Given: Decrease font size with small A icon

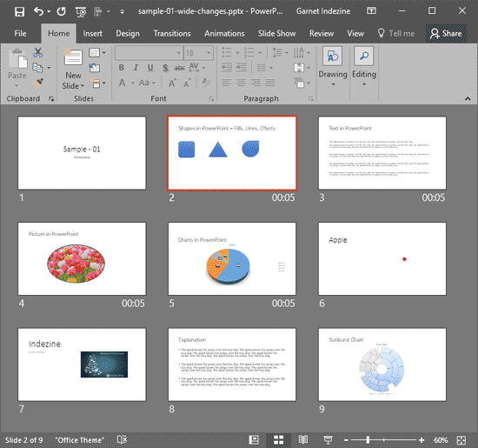Looking at the screenshot, I should click(187, 83).
